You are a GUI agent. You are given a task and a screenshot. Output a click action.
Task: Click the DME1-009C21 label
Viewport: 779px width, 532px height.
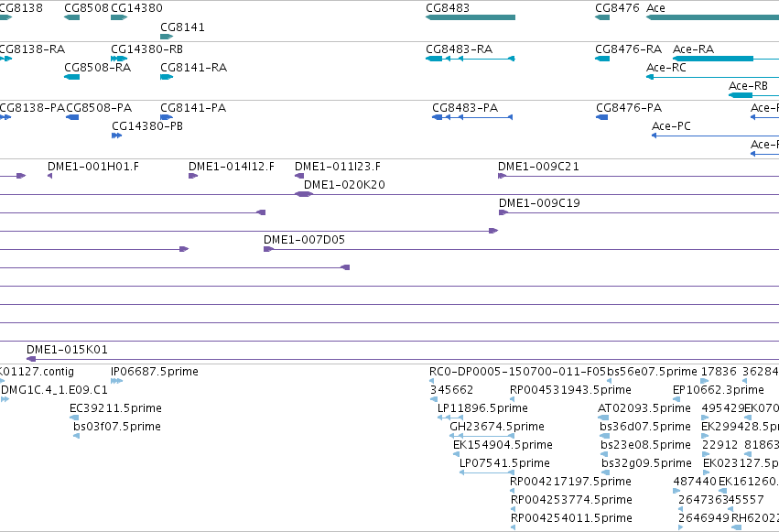[538, 167]
